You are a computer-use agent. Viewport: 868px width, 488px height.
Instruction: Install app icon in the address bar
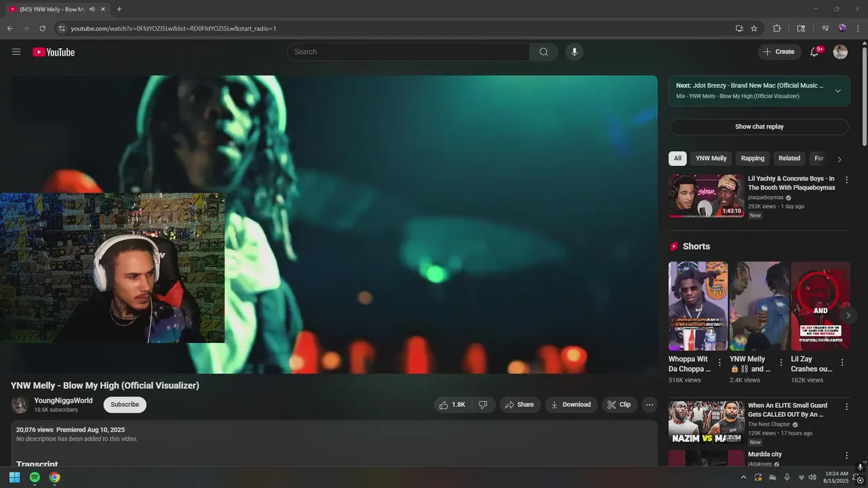click(x=739, y=28)
